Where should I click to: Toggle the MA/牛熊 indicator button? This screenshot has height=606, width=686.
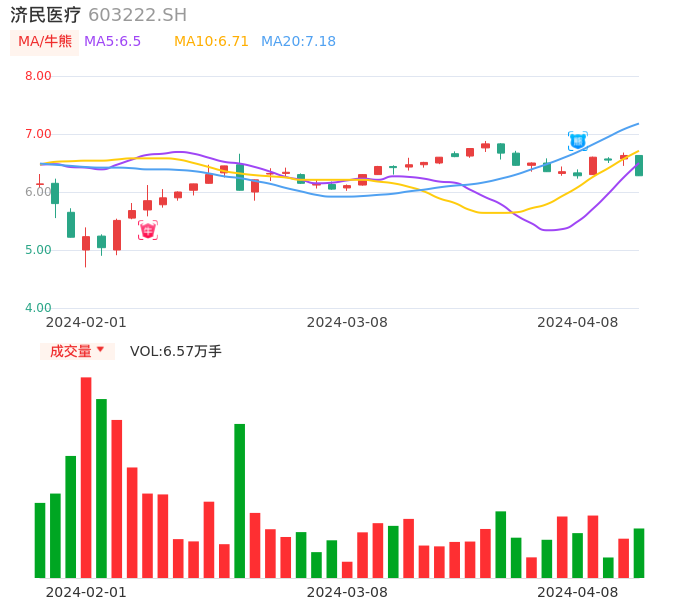tap(44, 42)
